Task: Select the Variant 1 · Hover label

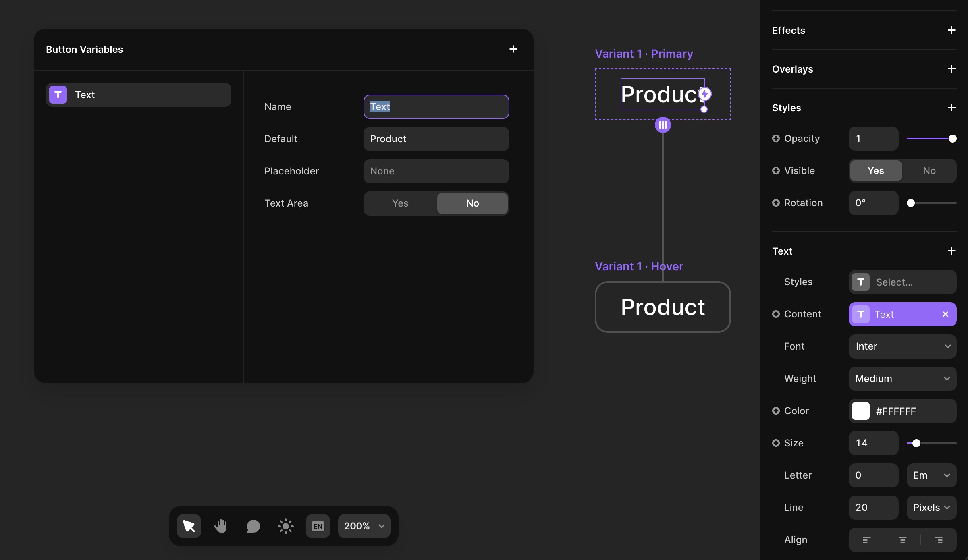Action: click(639, 266)
